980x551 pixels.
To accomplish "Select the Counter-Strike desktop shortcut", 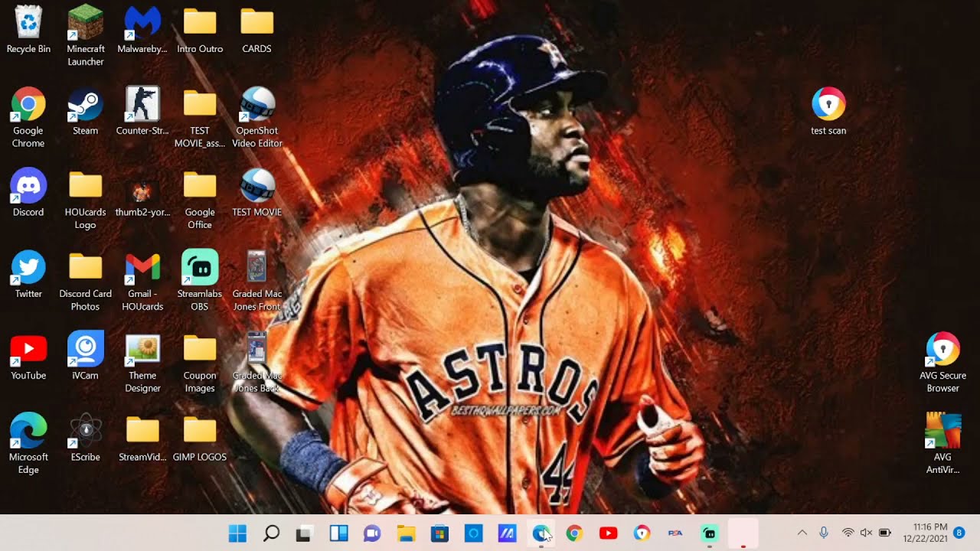I will pyautogui.click(x=142, y=112).
